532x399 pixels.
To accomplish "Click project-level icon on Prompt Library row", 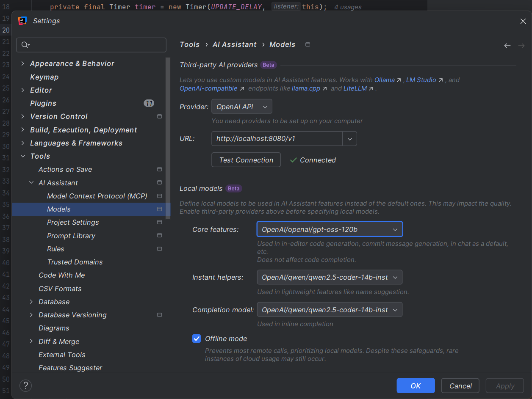I will pos(160,235).
